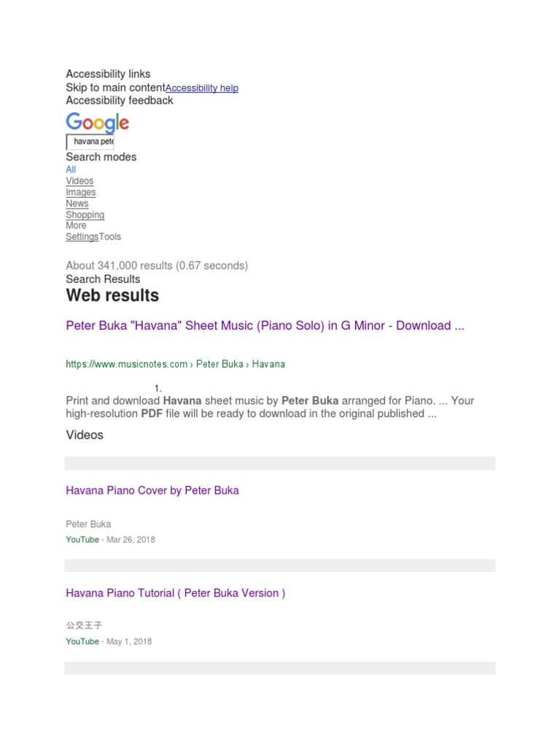The width and height of the screenshot is (560, 747).
Task: Click the YouTube source dated May 1, 2018
Action: point(82,642)
